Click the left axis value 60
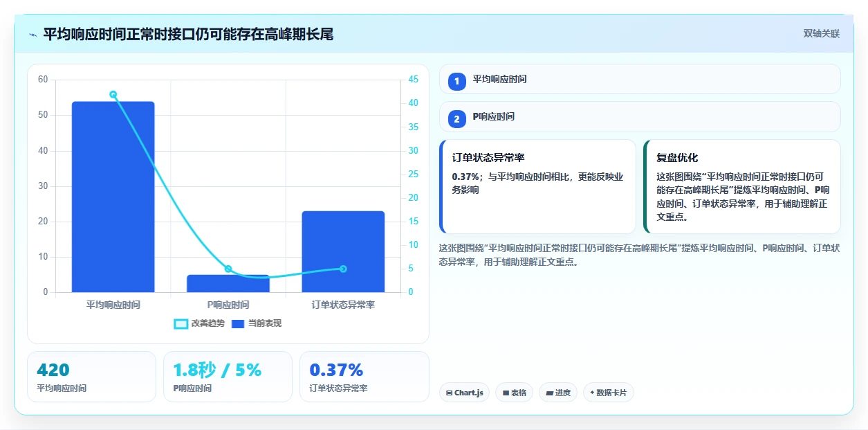868x430 pixels. tap(43, 80)
